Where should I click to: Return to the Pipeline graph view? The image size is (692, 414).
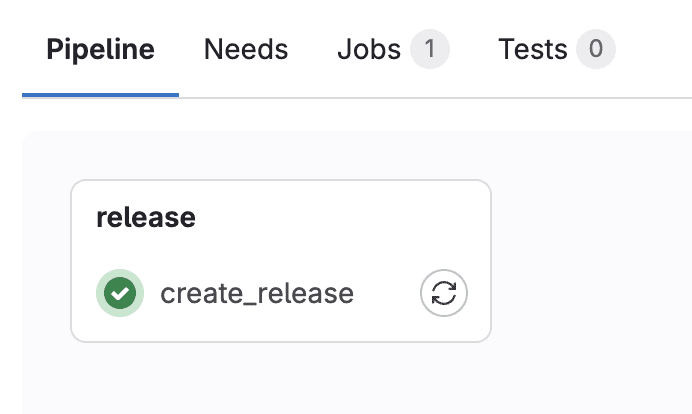click(x=100, y=49)
